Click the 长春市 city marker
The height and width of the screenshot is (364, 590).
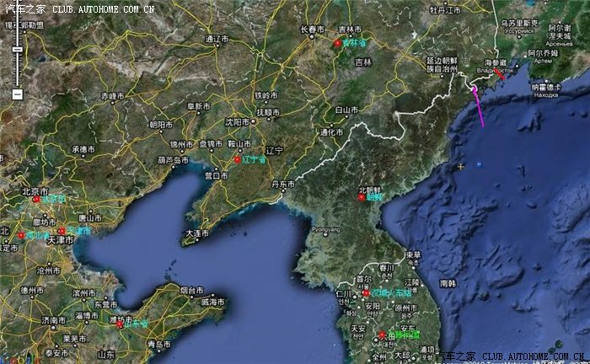(x=312, y=37)
